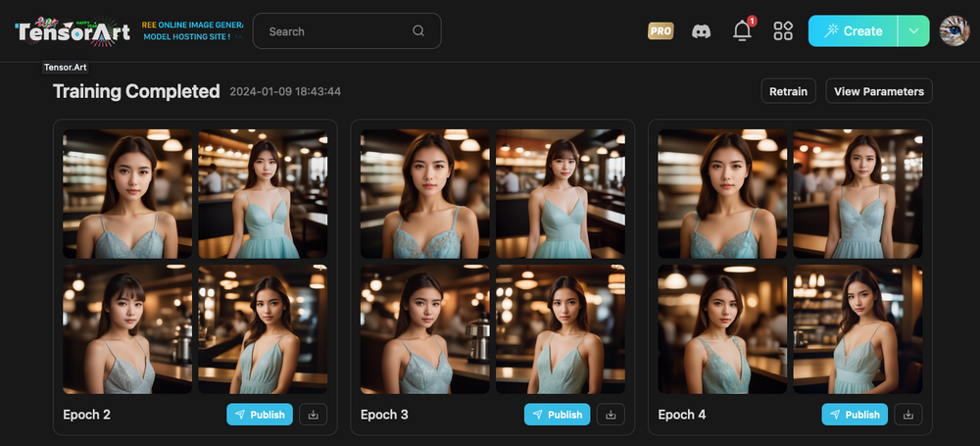980x446 pixels.
Task: Open the Discord community icon
Action: click(701, 31)
